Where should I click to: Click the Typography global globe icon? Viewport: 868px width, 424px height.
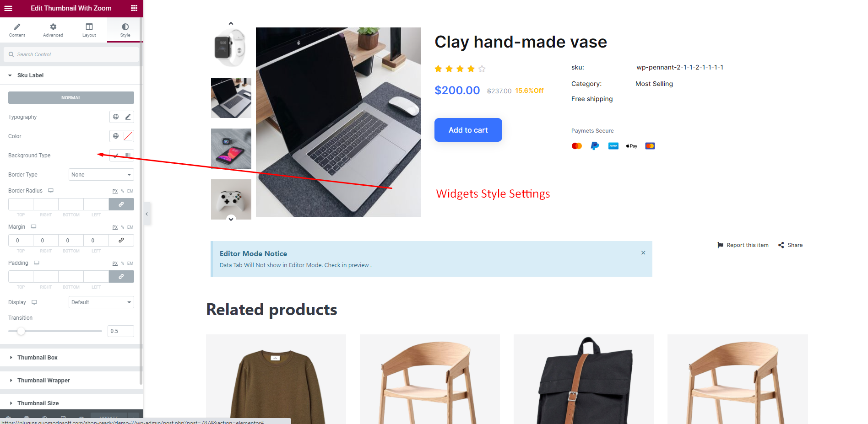[x=116, y=117]
